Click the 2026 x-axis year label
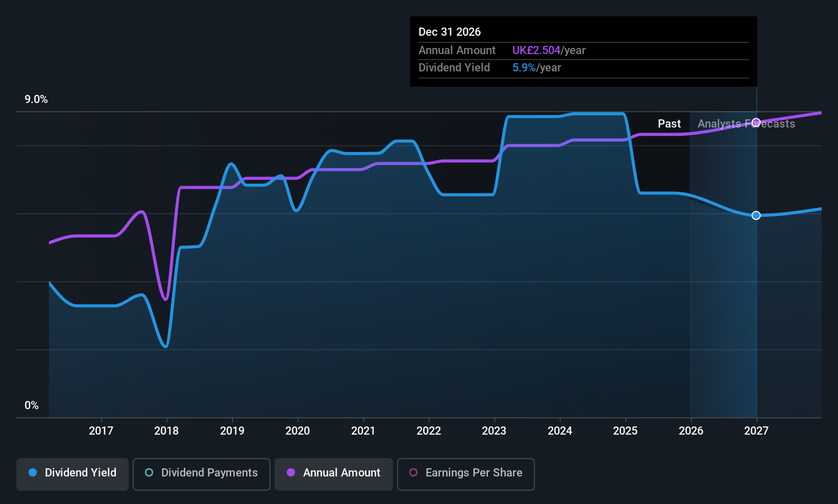The image size is (838, 504). [691, 431]
